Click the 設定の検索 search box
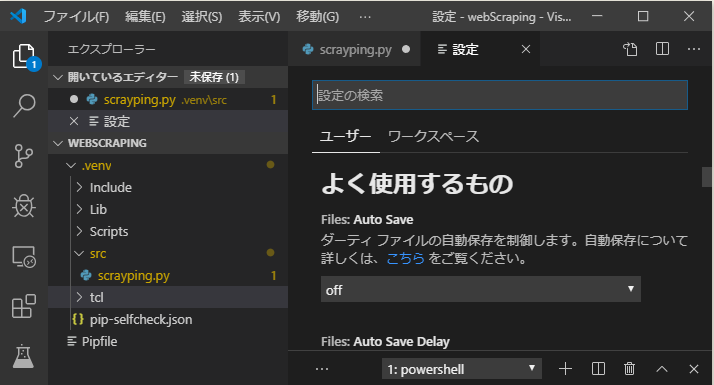Image resolution: width=714 pixels, height=385 pixels. coord(500,95)
